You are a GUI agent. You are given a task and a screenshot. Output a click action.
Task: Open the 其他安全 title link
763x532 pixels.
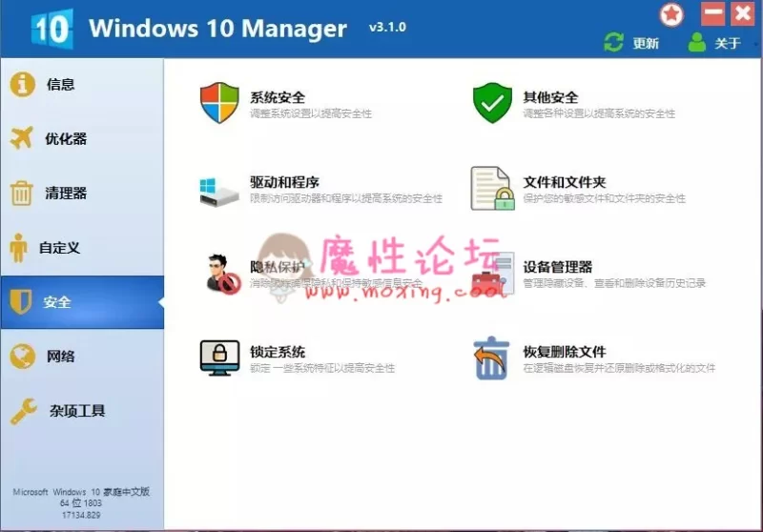click(x=550, y=97)
